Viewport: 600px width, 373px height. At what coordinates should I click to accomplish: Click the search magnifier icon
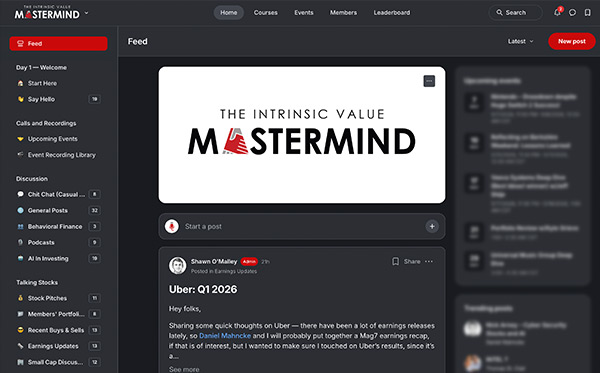[499, 13]
